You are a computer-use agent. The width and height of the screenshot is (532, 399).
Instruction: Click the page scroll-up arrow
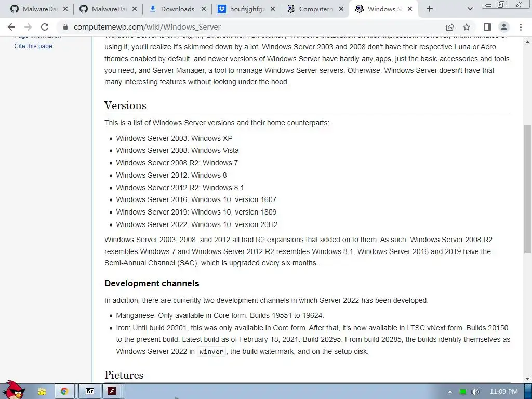528,42
